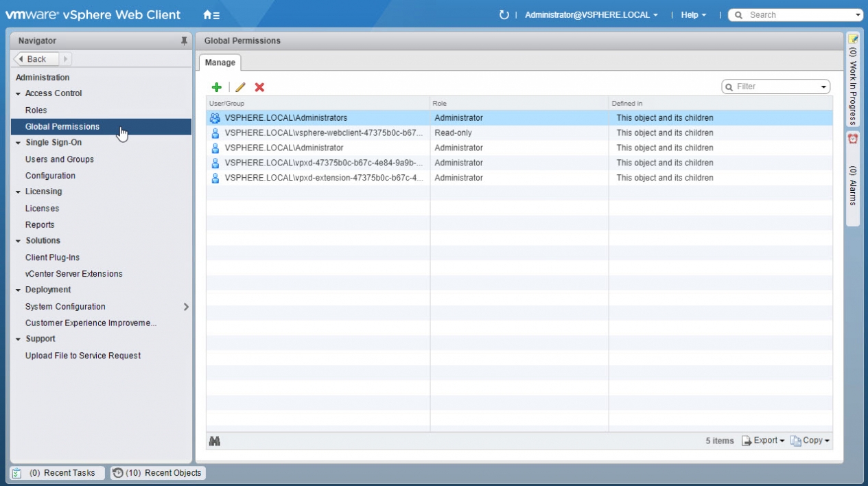Collapse the Single Sign-On section

(x=19, y=143)
